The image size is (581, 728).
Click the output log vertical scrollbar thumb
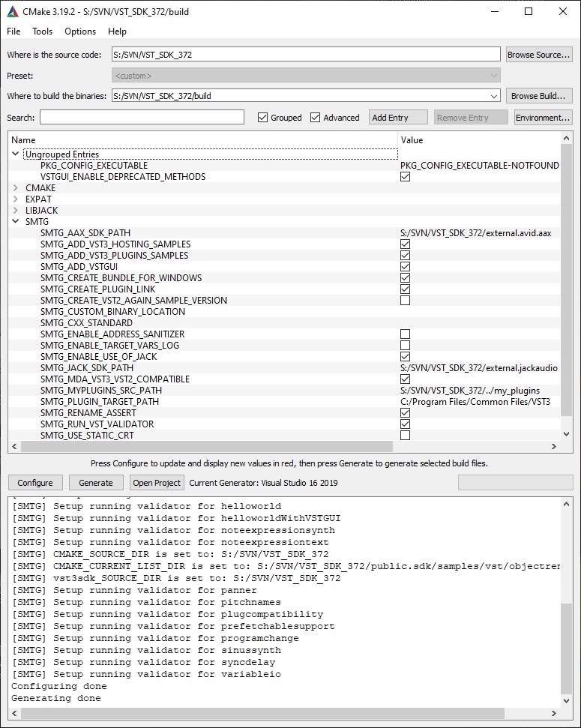(566, 648)
